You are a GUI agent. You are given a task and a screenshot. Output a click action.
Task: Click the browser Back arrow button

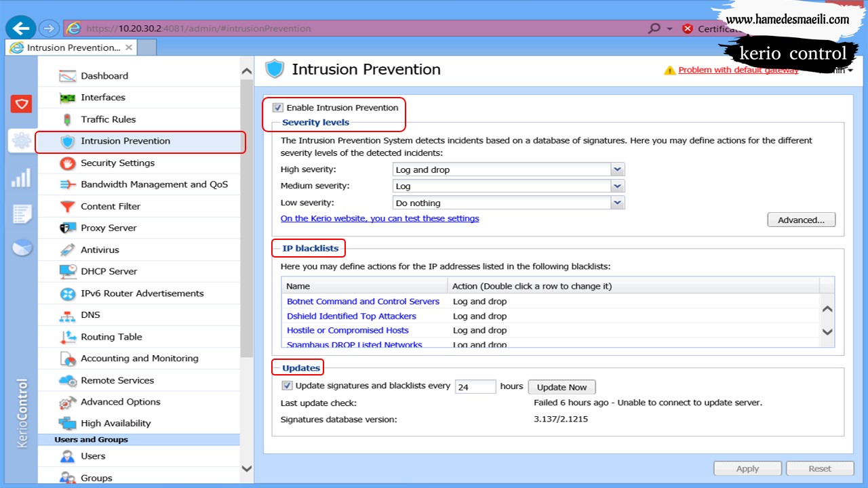(22, 28)
